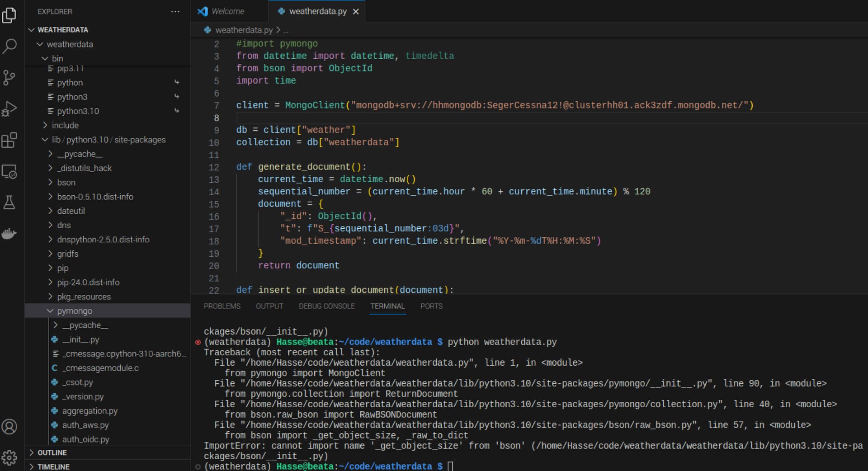Open the Docker view icon
This screenshot has width=868, height=471.
coord(9,234)
